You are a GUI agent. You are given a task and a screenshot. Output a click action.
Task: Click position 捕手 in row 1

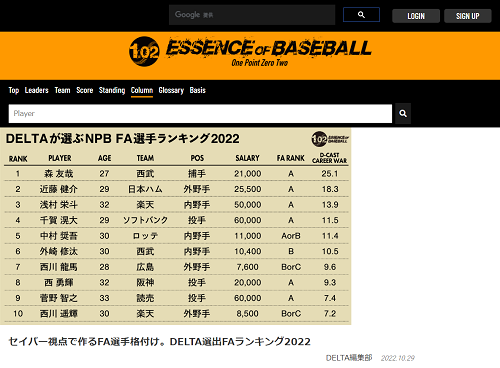(x=197, y=174)
